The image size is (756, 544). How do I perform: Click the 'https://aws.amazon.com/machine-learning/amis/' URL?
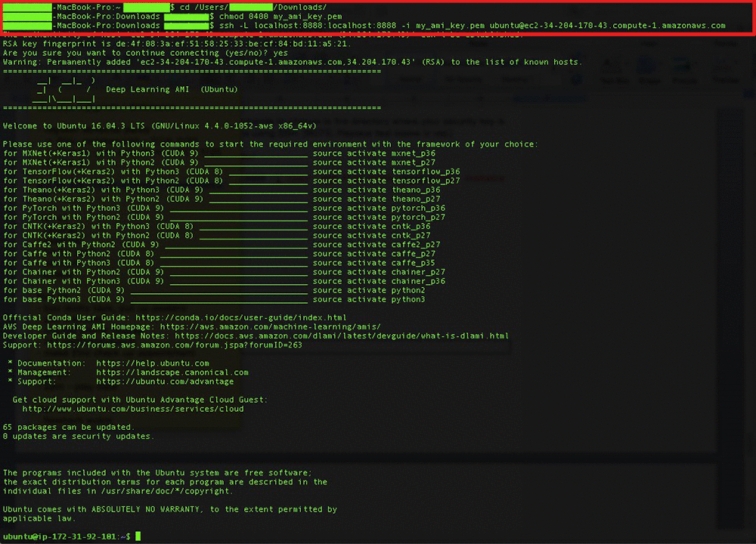click(x=270, y=327)
